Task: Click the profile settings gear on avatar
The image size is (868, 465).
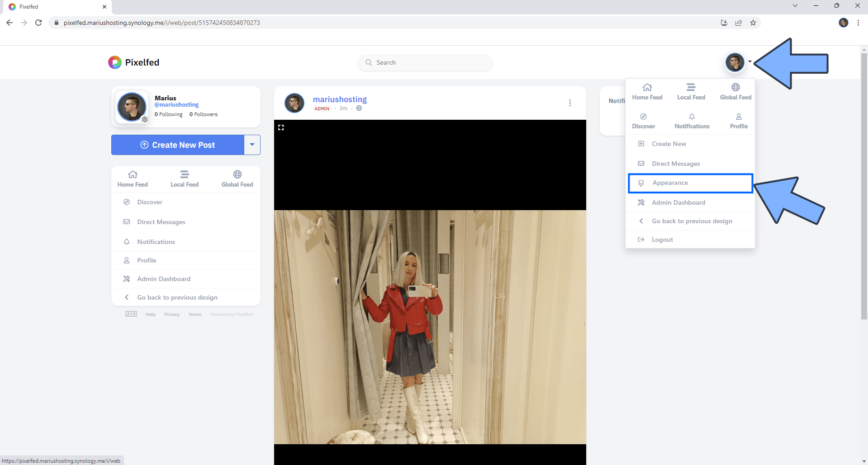Action: pyautogui.click(x=145, y=119)
